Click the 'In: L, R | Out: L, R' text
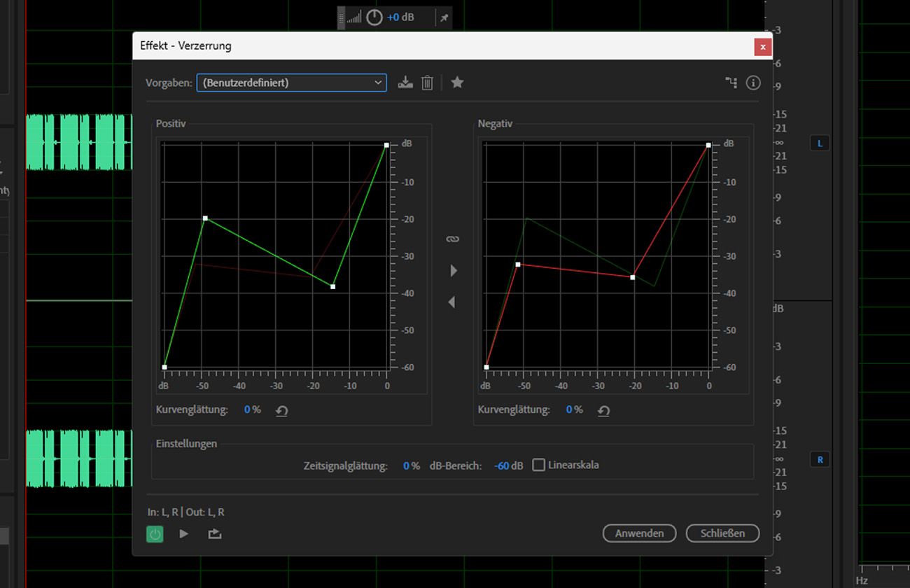Screen dimensions: 910x588 coord(186,512)
